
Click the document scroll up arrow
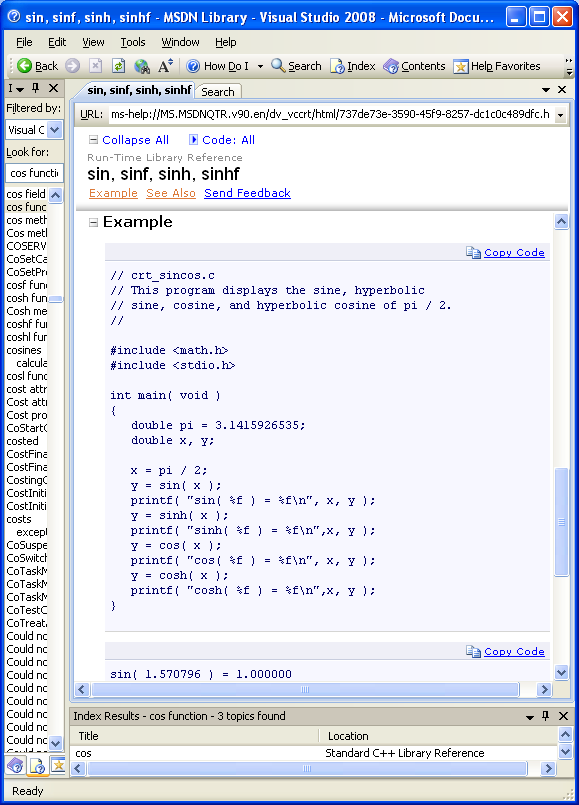click(x=562, y=222)
